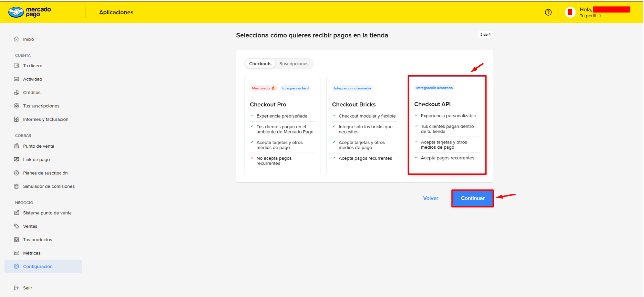
Task: Click the Integración fácil badge
Action: (295, 88)
